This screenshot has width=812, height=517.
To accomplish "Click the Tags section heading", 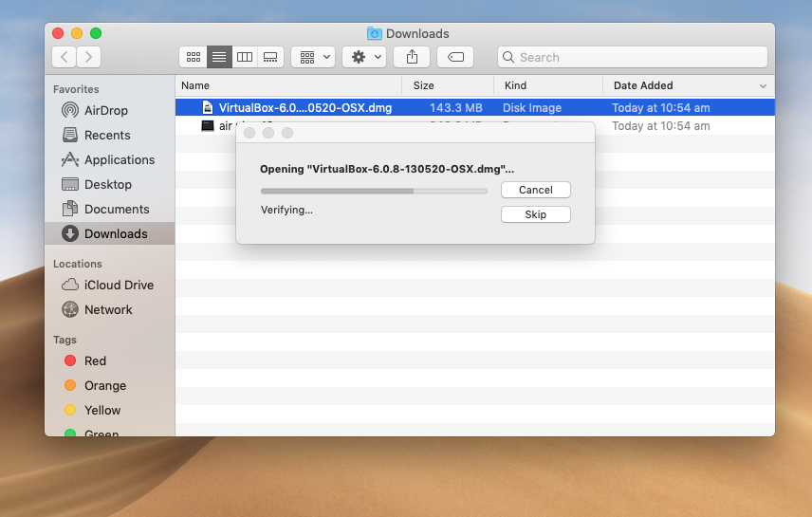I will pos(65,340).
